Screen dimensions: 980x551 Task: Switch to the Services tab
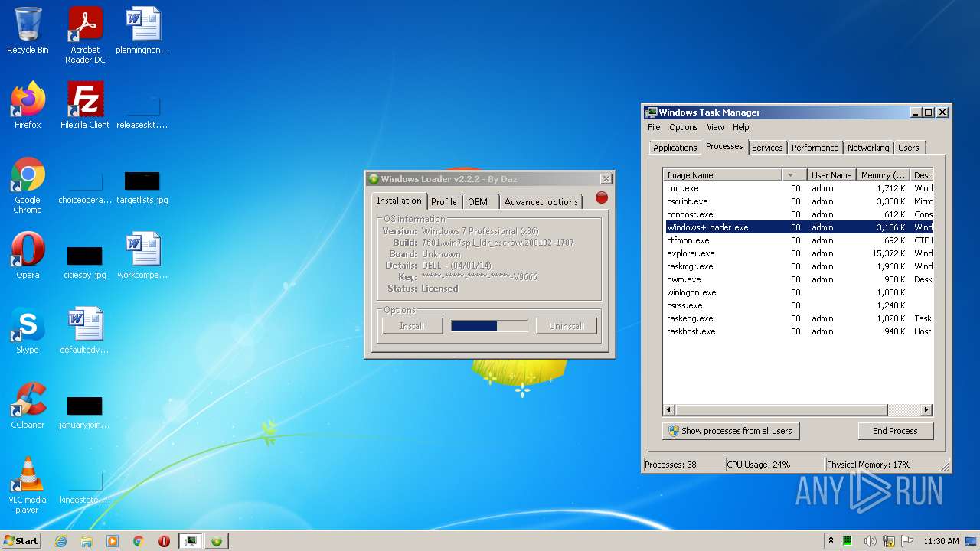[x=766, y=148]
